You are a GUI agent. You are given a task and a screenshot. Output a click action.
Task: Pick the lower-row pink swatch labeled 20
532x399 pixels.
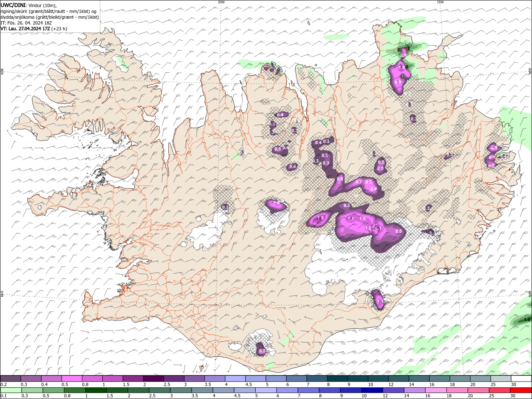tap(478, 390)
